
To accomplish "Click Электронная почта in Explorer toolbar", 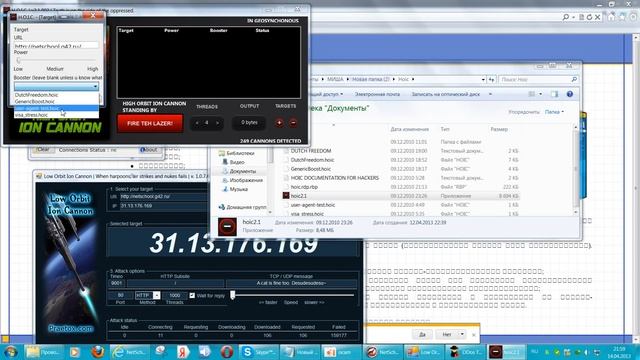I will pyautogui.click(x=377, y=94).
